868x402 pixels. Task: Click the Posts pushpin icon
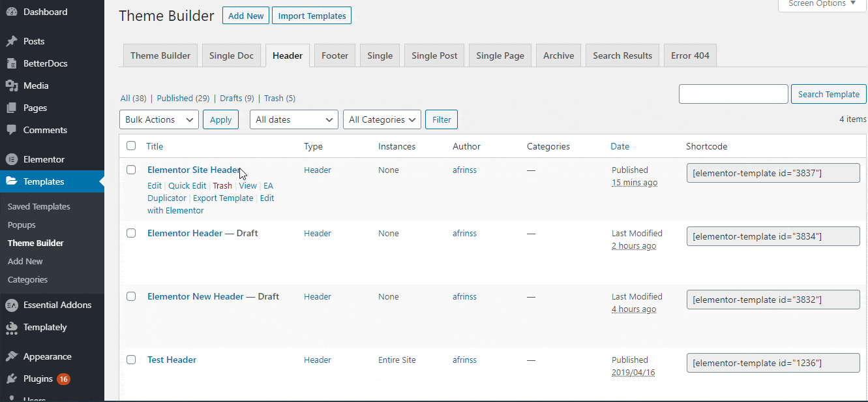[x=12, y=41]
